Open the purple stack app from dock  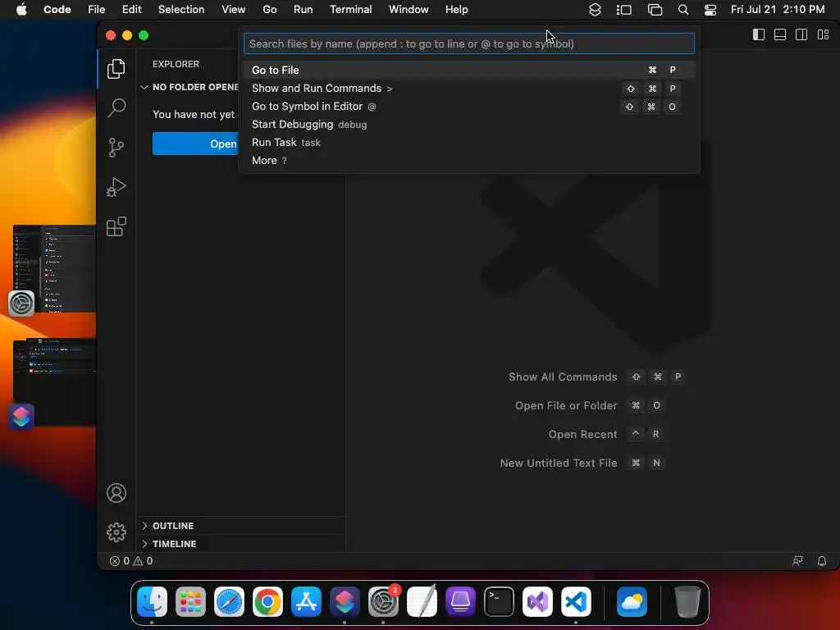(x=460, y=601)
